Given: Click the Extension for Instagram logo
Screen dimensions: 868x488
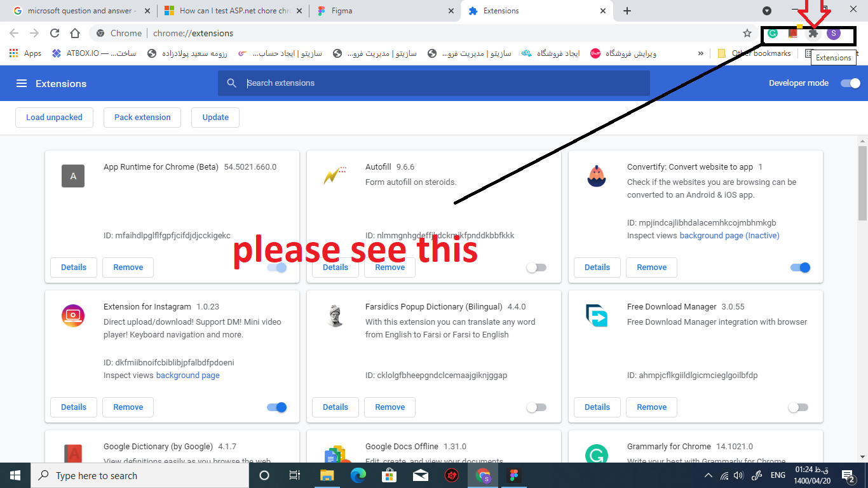Looking at the screenshot, I should coord(73,316).
